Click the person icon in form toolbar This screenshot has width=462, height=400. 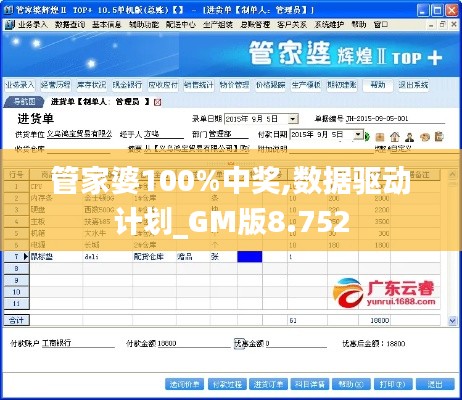(x=410, y=136)
